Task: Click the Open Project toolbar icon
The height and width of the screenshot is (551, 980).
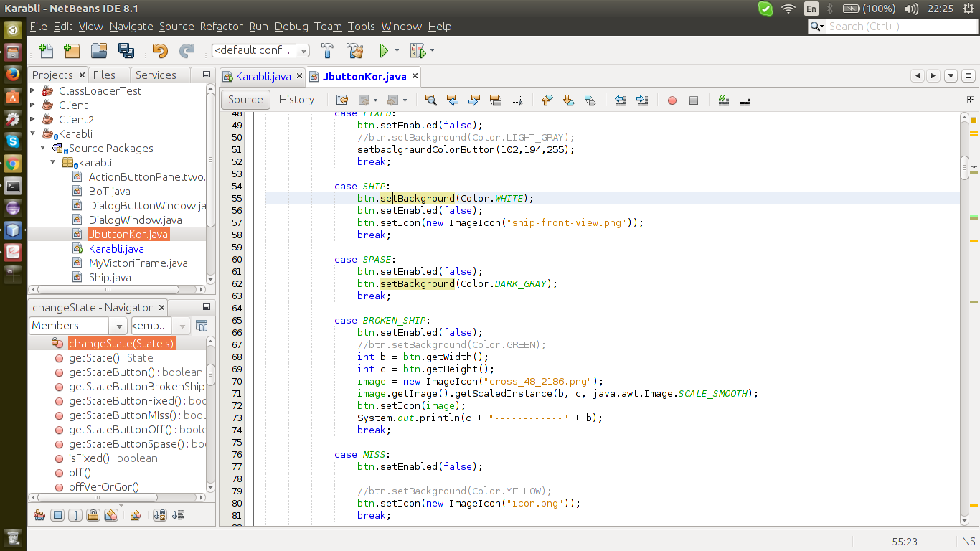Action: [99, 51]
